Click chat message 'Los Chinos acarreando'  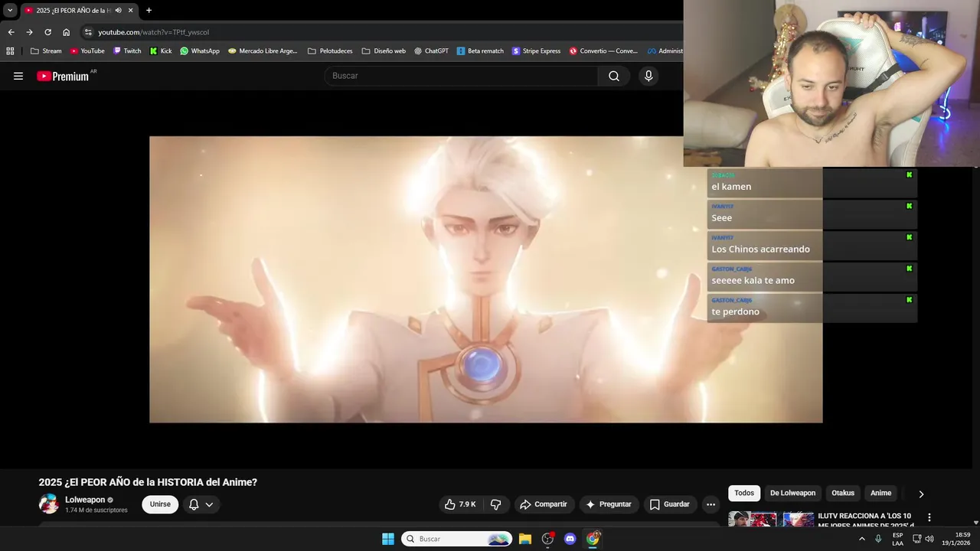760,249
